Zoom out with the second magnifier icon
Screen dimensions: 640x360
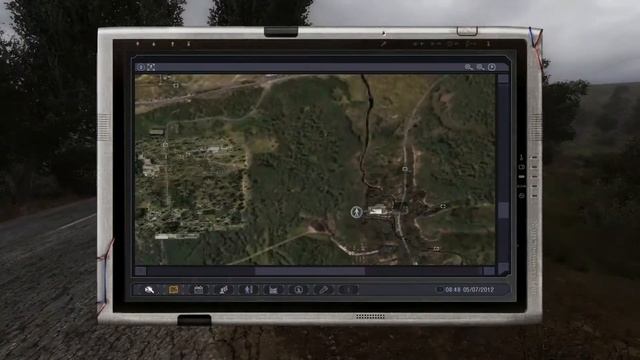point(480,67)
